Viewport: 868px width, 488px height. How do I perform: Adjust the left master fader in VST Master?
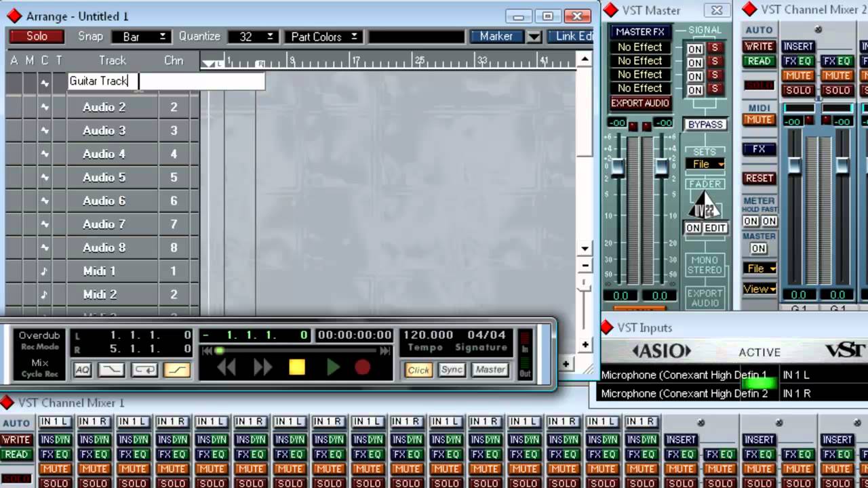click(x=617, y=166)
